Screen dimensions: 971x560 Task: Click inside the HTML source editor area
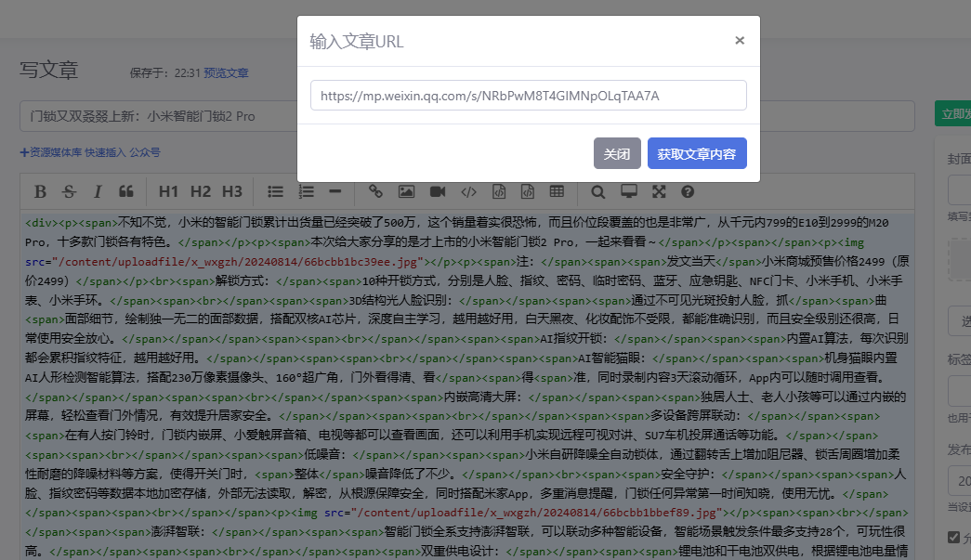(x=467, y=384)
